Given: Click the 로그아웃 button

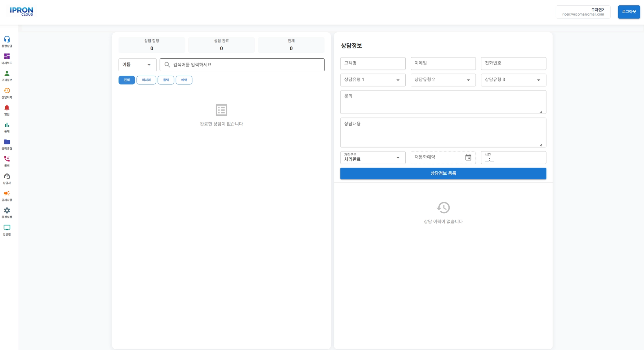Looking at the screenshot, I should [629, 12].
